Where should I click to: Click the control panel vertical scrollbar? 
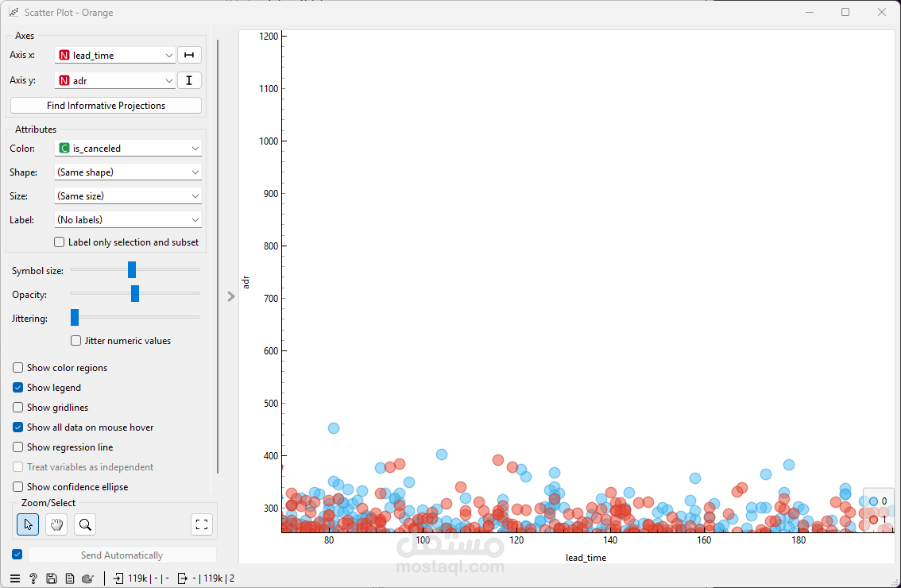[x=218, y=257]
